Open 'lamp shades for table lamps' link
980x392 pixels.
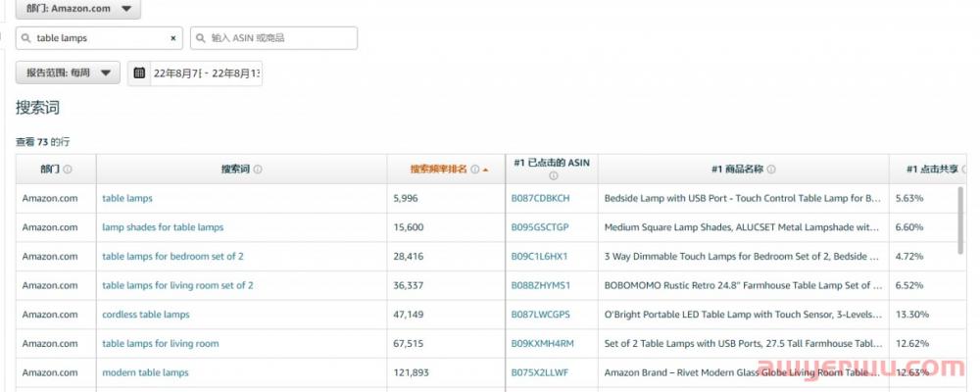[x=163, y=227]
